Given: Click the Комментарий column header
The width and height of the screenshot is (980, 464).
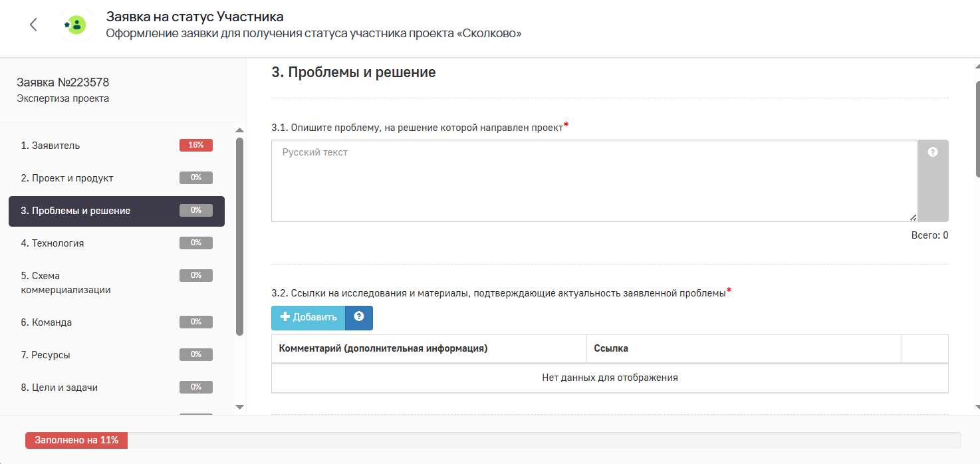Looking at the screenshot, I should pyautogui.click(x=429, y=348).
